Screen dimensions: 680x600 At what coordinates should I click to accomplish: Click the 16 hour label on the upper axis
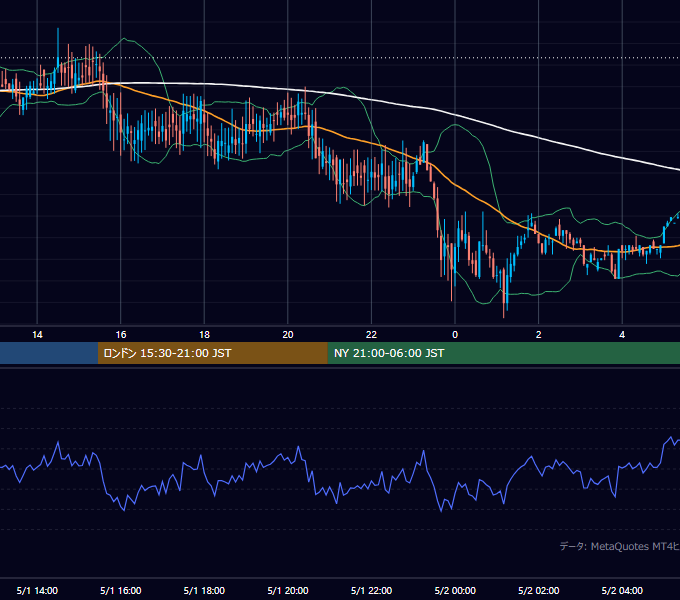pos(121,335)
